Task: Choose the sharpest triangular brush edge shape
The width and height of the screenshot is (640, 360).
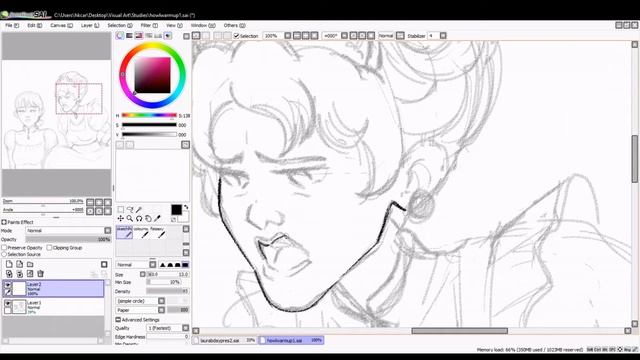Action: click(x=162, y=265)
